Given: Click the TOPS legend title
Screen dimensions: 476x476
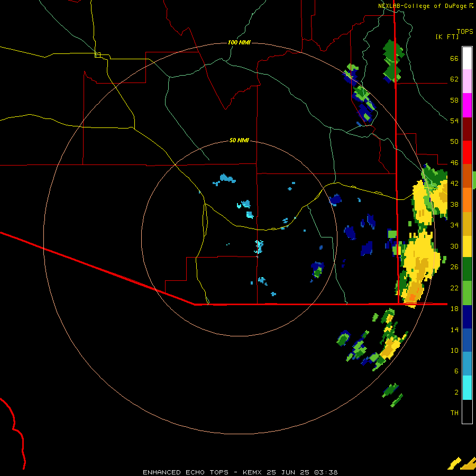Looking at the screenshot, I should (x=465, y=32).
